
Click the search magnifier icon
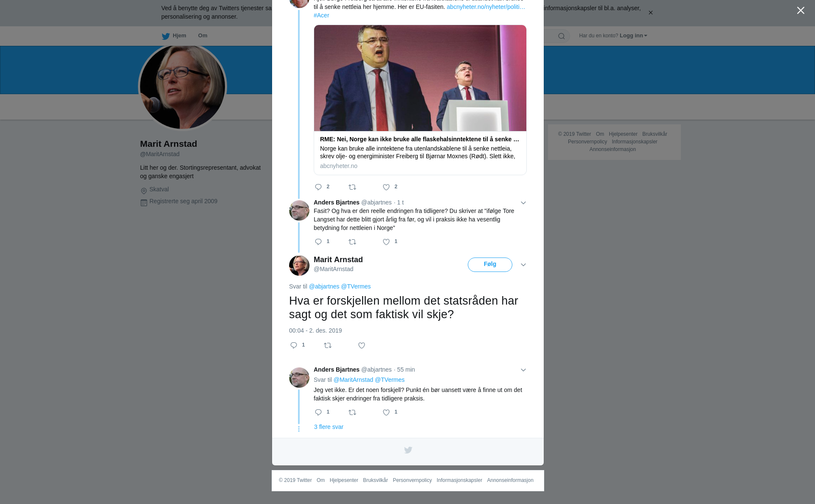[x=562, y=36]
